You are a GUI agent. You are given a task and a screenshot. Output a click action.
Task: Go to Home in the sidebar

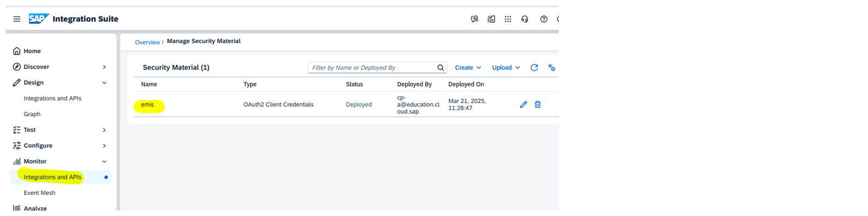point(32,51)
